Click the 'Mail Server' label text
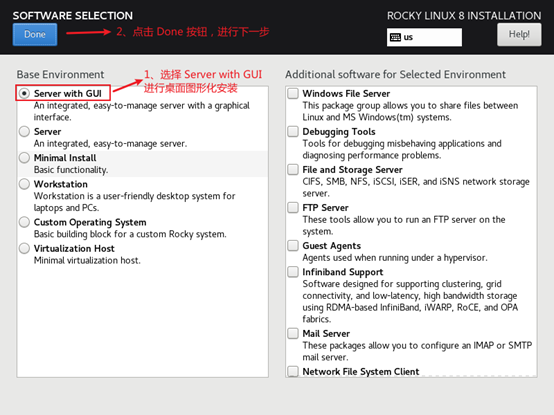The width and height of the screenshot is (554, 415). [x=326, y=333]
